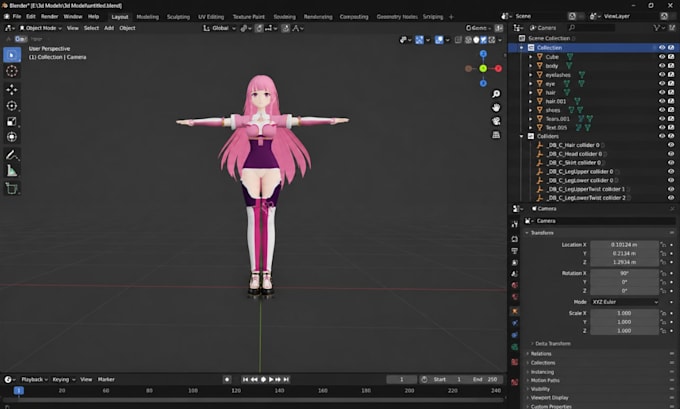Open the timeline Keying menu
Image resolution: width=680 pixels, height=409 pixels.
point(63,380)
